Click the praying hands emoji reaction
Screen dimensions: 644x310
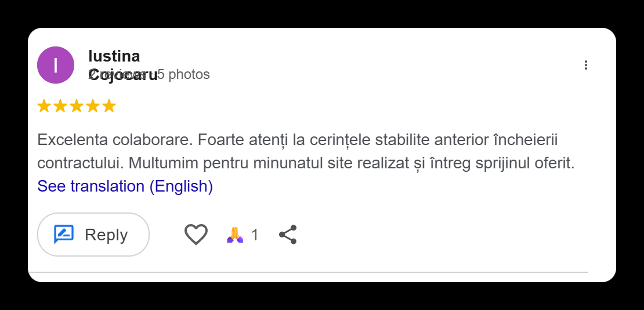coord(234,235)
